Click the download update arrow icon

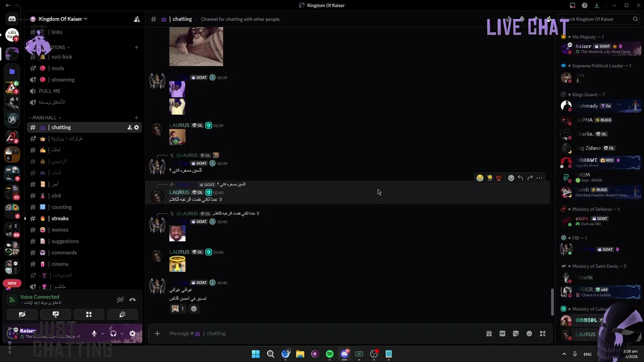(597, 6)
